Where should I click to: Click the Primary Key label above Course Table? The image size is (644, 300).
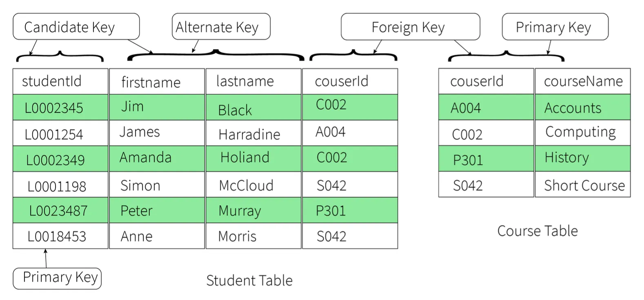[x=555, y=27]
